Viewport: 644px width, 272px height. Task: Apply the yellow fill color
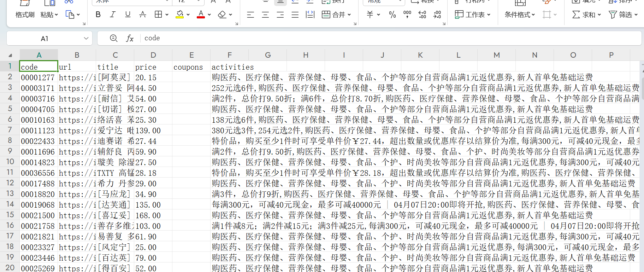(x=179, y=15)
